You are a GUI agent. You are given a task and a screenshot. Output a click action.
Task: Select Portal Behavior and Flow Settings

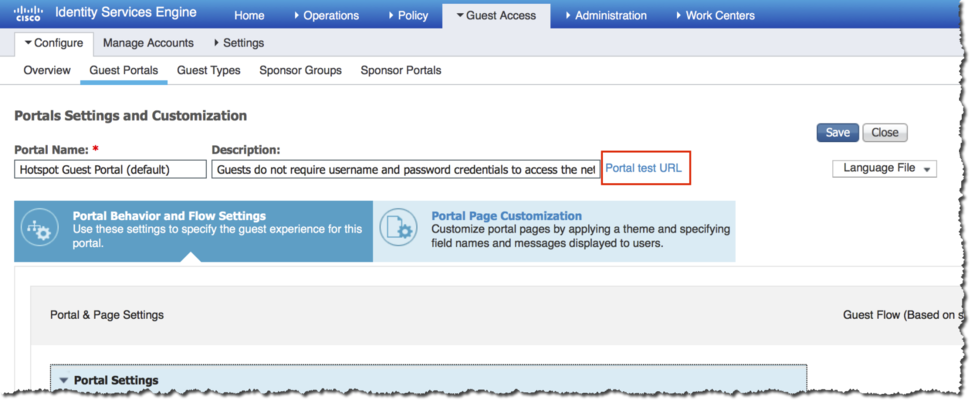(194, 231)
